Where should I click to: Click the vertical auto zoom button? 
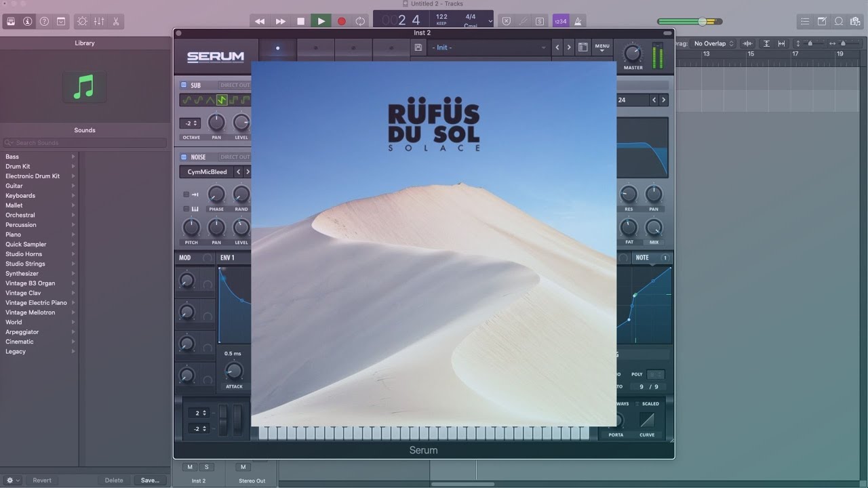(766, 43)
